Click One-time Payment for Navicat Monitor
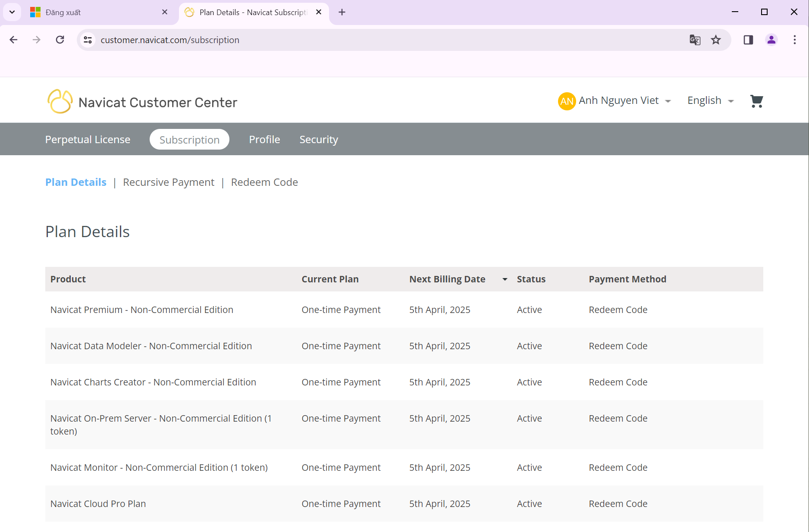 [x=341, y=468]
